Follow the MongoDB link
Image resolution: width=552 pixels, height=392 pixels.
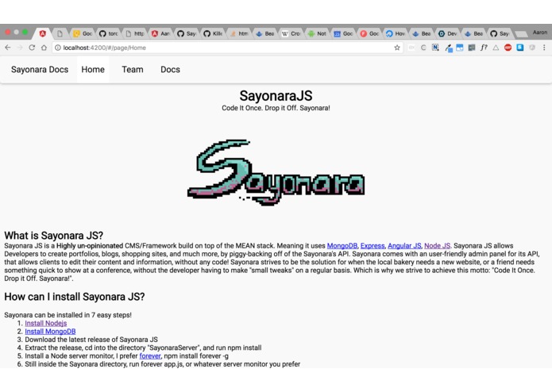click(x=342, y=246)
